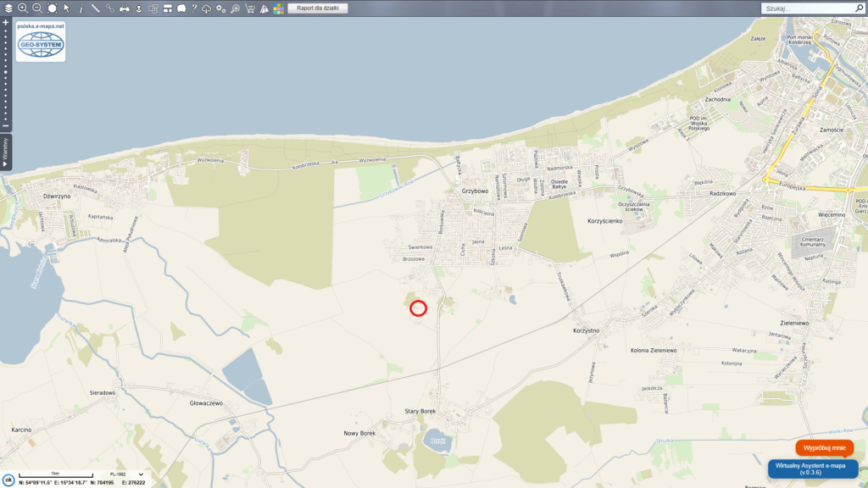Click the minus zoom-out on zoom slider
The image size is (868, 488).
point(6,126)
